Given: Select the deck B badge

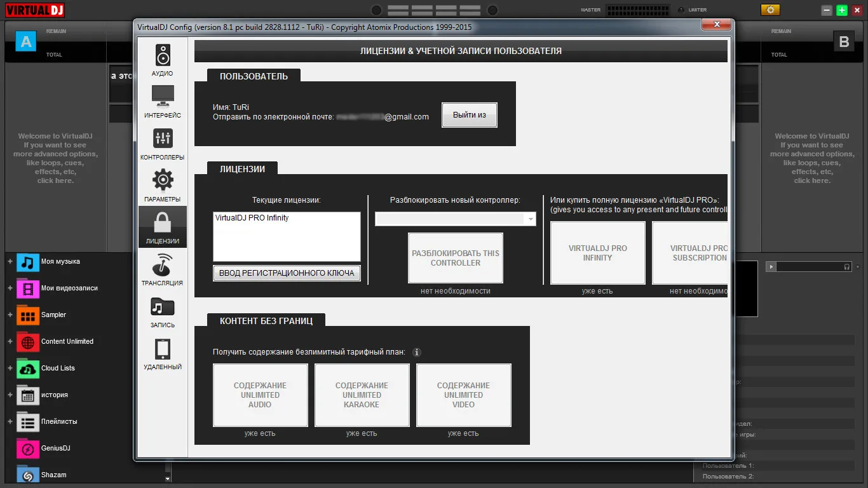Looking at the screenshot, I should 844,42.
